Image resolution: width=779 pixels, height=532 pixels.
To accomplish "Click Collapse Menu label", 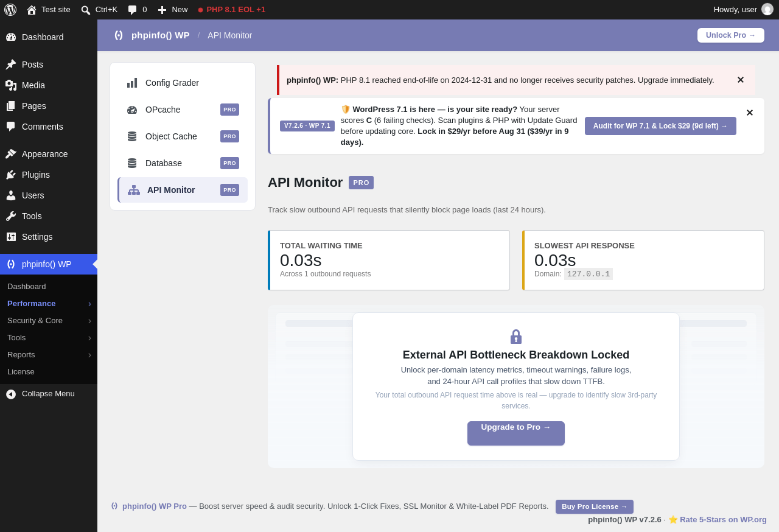I will 48,394.
